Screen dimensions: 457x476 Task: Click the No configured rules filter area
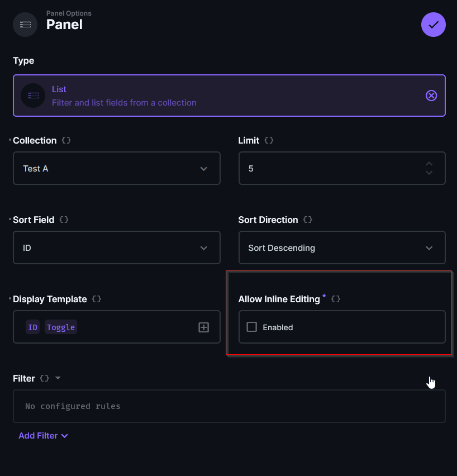point(229,406)
